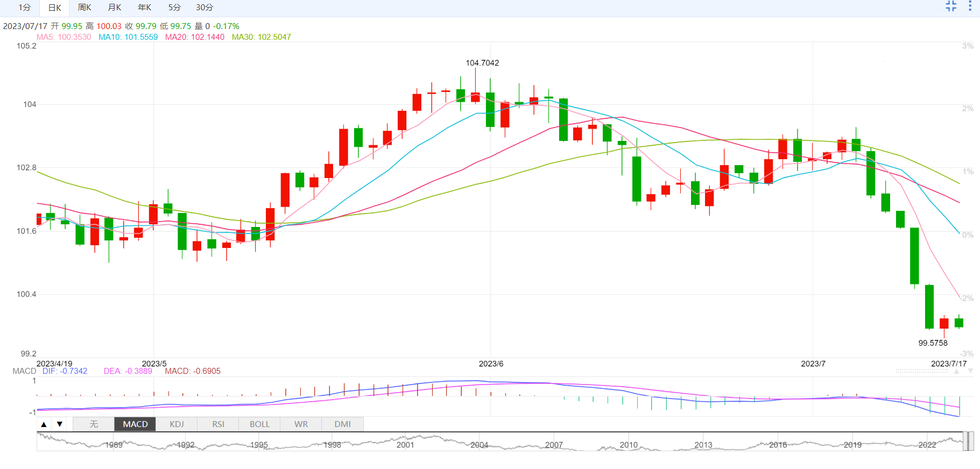
Task: Click the black down-arrow indicator panel button
Action: click(x=60, y=424)
